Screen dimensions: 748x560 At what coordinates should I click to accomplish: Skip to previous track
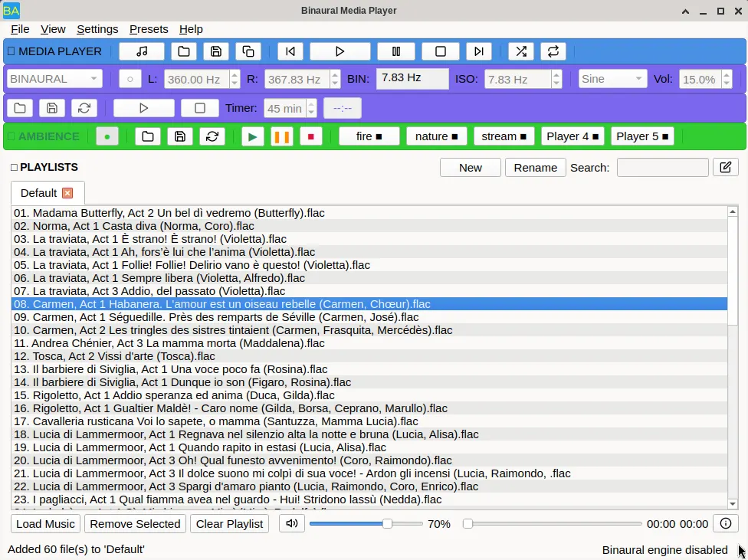point(290,51)
